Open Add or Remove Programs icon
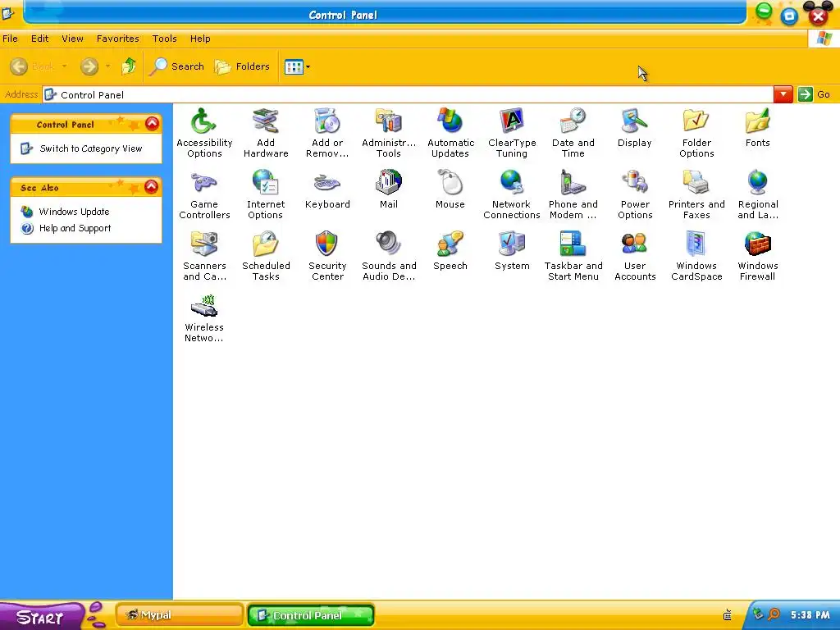Image resolution: width=840 pixels, height=630 pixels. 327,133
